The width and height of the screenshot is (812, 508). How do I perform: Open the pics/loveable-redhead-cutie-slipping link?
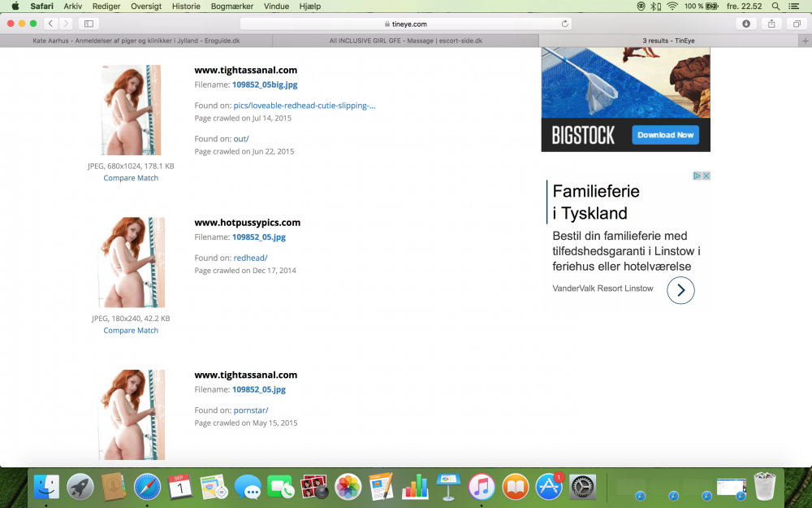point(304,105)
